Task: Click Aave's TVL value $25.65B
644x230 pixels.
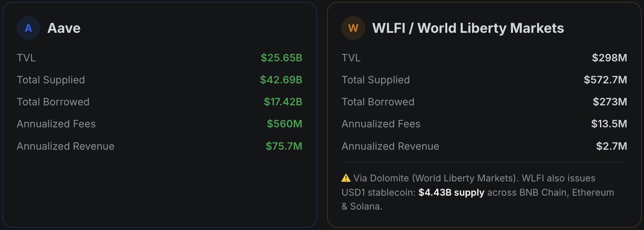Action: [281, 58]
